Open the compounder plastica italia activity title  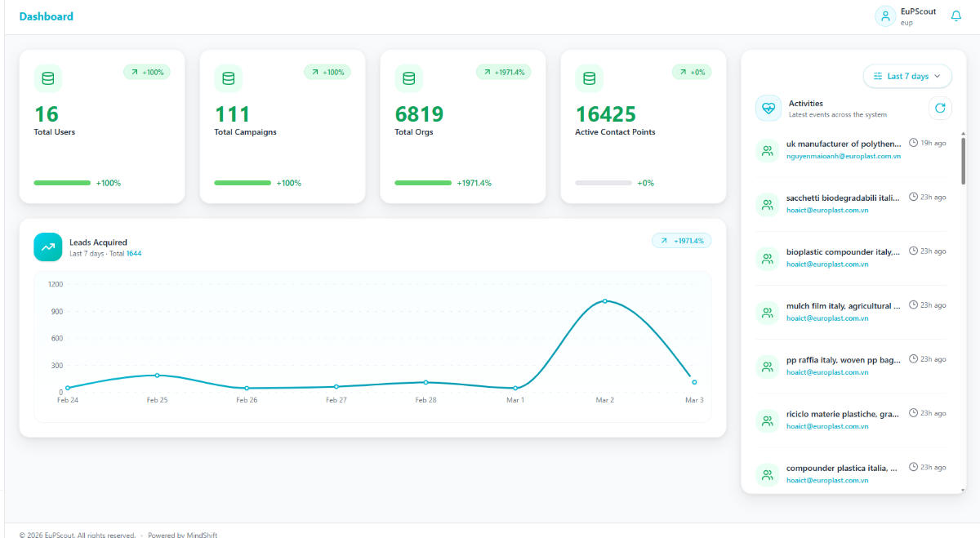click(x=842, y=469)
